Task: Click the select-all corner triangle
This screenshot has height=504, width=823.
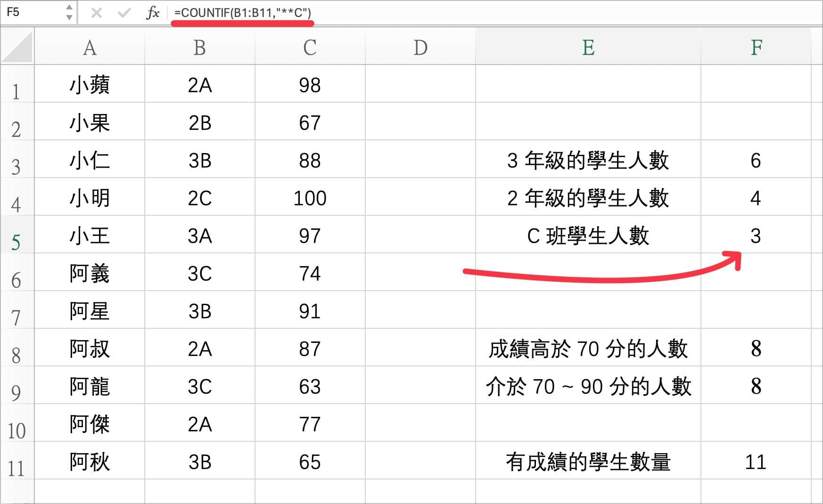Action: click(x=17, y=47)
